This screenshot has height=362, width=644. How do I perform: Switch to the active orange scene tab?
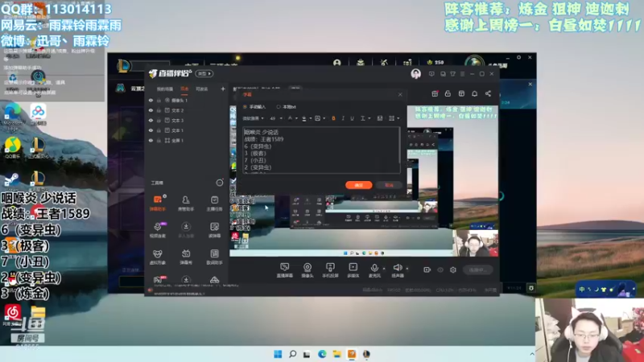184,88
